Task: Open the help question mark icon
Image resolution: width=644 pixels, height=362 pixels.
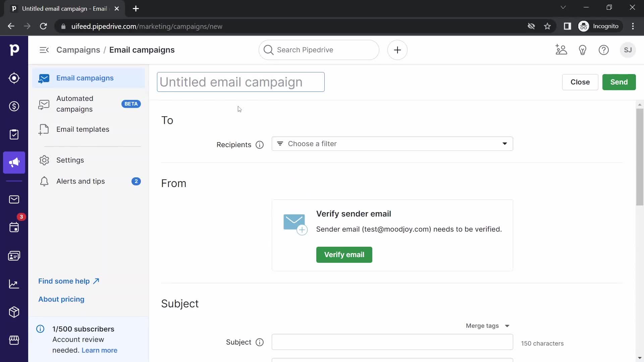Action: (x=604, y=50)
